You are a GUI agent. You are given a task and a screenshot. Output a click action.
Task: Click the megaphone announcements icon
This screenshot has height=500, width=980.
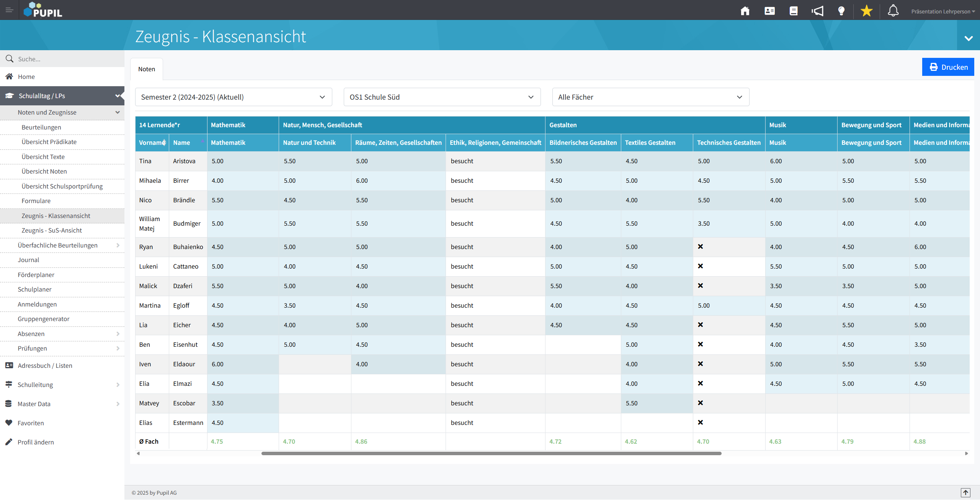tap(817, 11)
